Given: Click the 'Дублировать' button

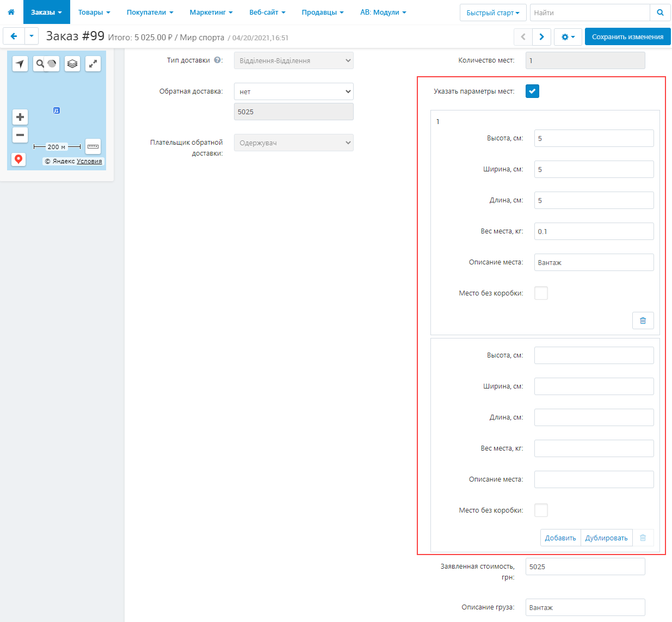Looking at the screenshot, I should click(x=606, y=538).
